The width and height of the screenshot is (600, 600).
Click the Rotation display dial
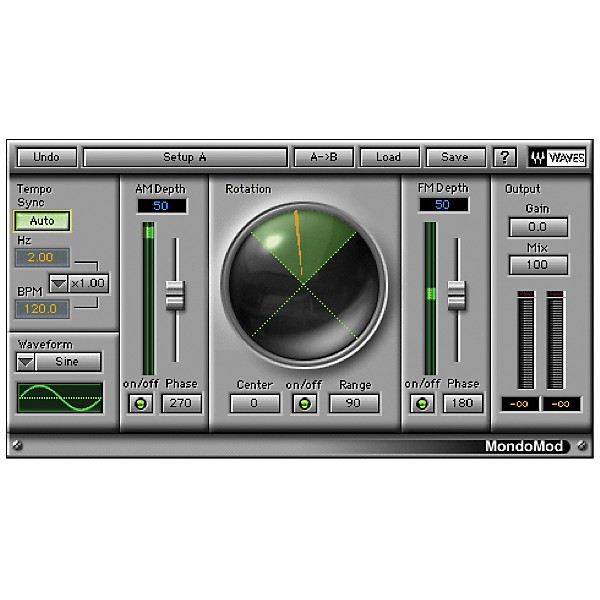click(x=304, y=285)
